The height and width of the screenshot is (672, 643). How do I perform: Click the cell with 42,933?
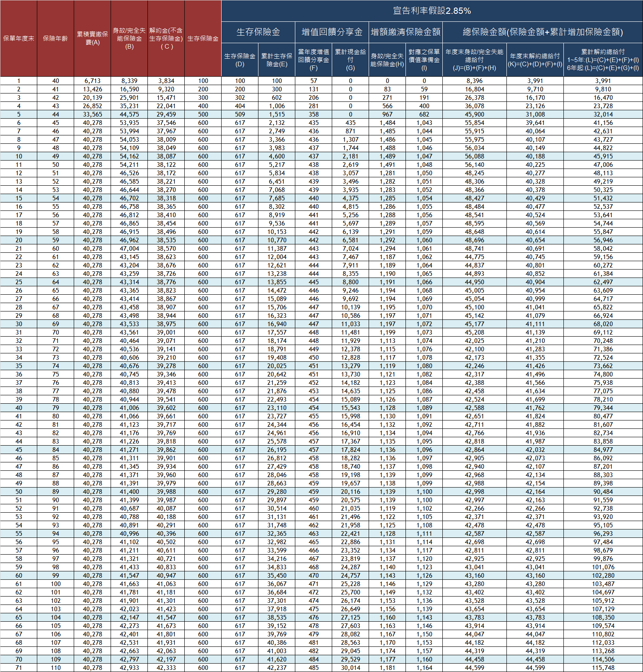pos(129,668)
